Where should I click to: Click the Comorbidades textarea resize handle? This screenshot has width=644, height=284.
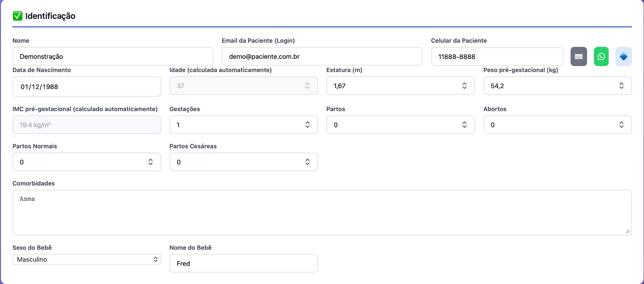point(628,231)
